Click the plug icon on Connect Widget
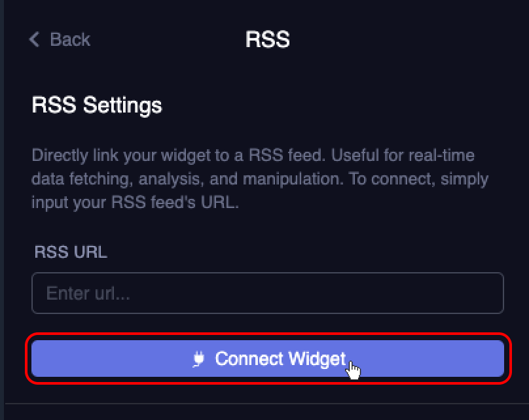Image resolution: width=529 pixels, height=420 pixels. click(199, 359)
